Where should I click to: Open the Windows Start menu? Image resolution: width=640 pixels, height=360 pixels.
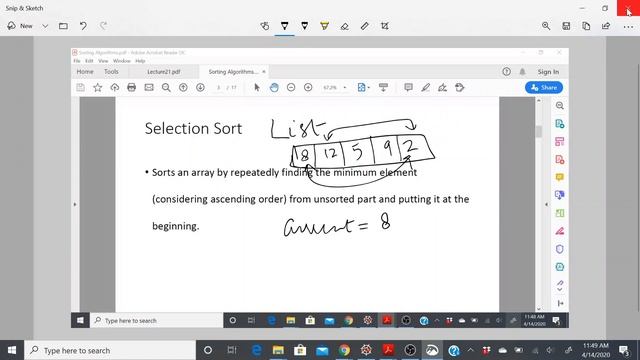12,350
